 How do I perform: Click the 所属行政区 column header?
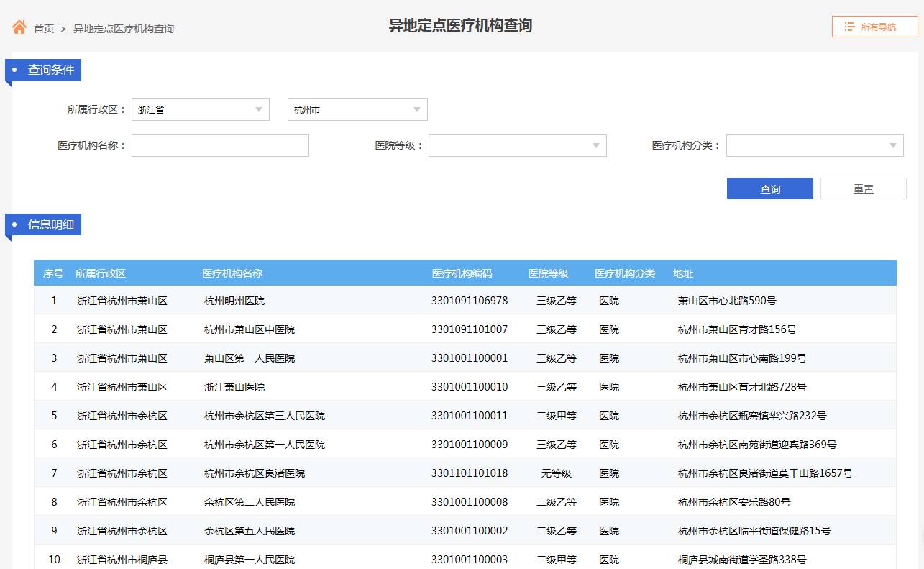101,273
